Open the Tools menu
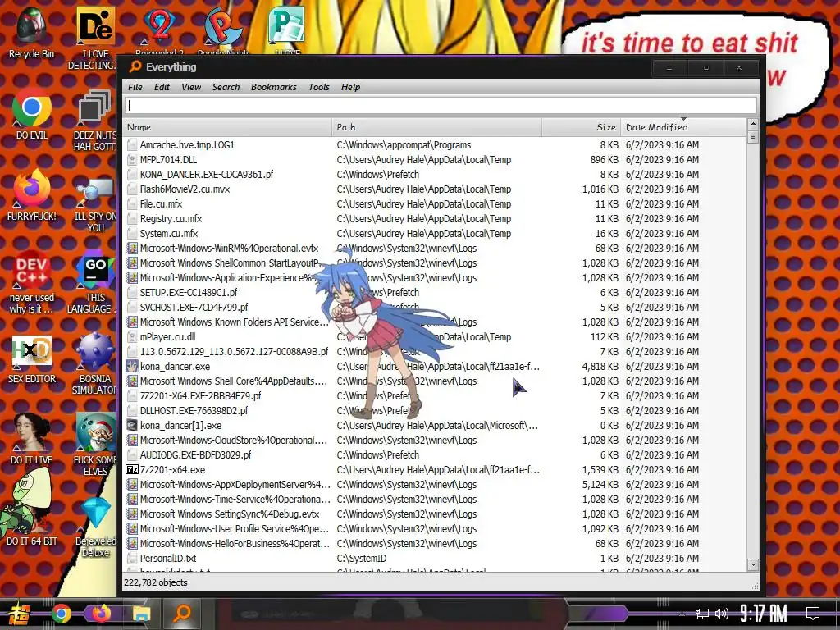Screen dimensions: 840x630 pyautogui.click(x=319, y=87)
